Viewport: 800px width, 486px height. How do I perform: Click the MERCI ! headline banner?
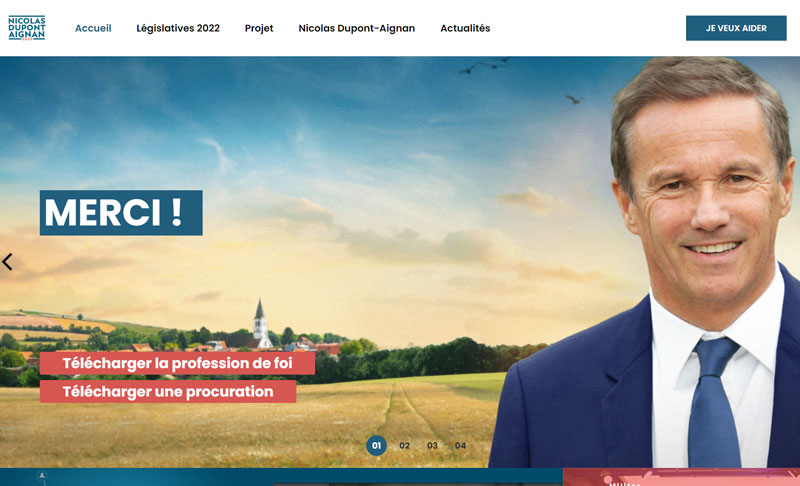point(121,213)
